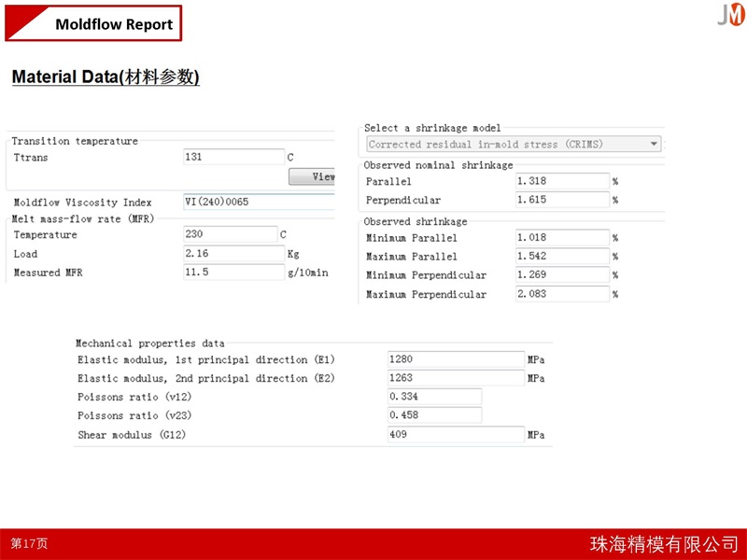Click the company name 珠海精模有限公司
The width and height of the screenshot is (747, 560).
(x=665, y=544)
